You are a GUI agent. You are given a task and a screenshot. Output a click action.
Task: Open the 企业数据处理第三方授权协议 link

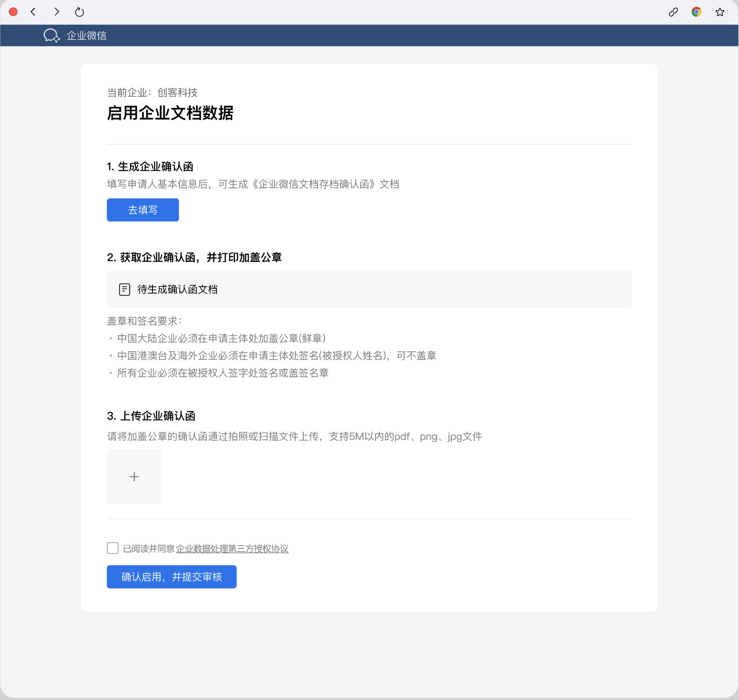coord(232,549)
